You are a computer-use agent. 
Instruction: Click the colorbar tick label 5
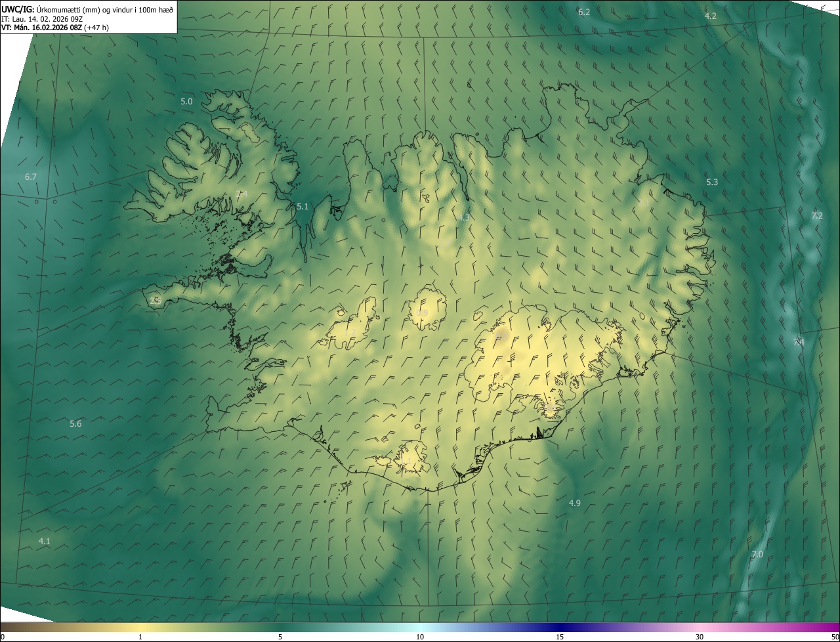(280, 637)
